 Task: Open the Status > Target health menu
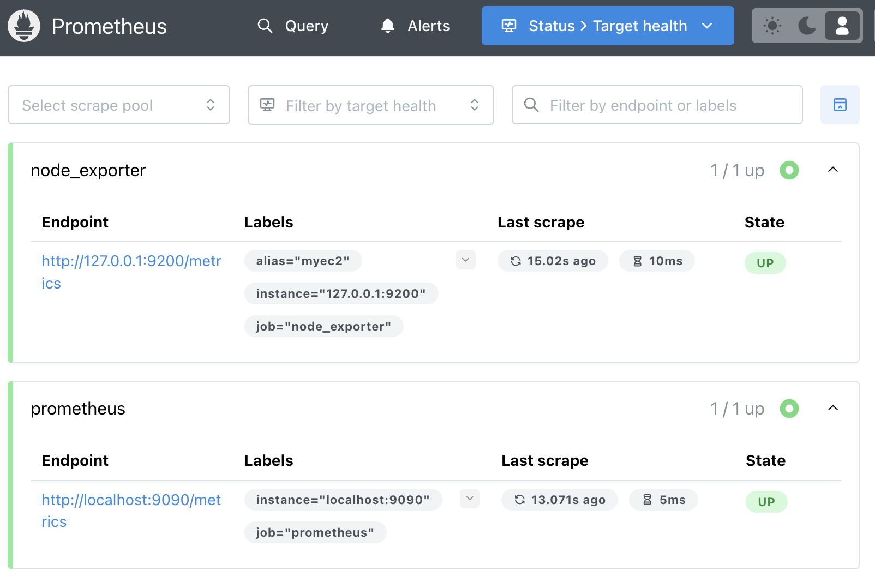point(608,26)
